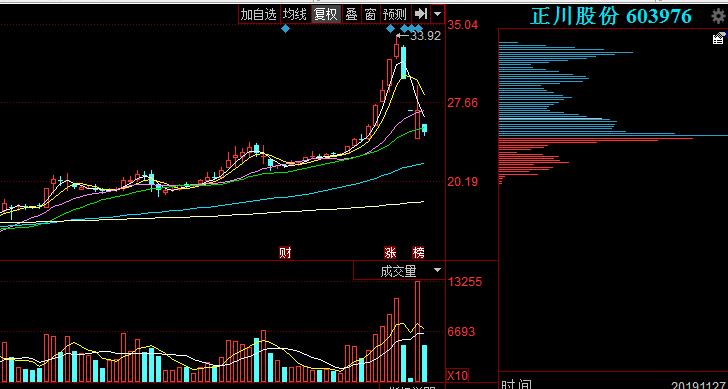This screenshot has height=389, width=728.
Task: Open 预测 forecast tool
Action: pyautogui.click(x=395, y=14)
